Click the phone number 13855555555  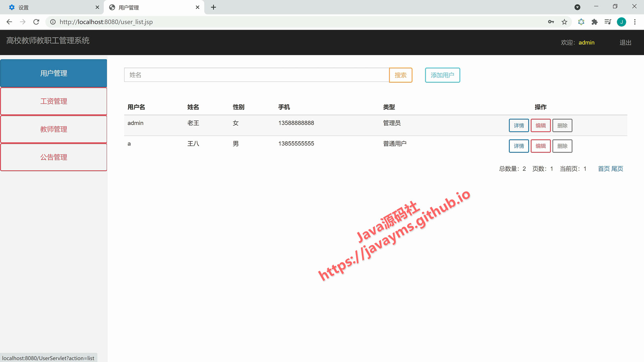[x=296, y=143]
